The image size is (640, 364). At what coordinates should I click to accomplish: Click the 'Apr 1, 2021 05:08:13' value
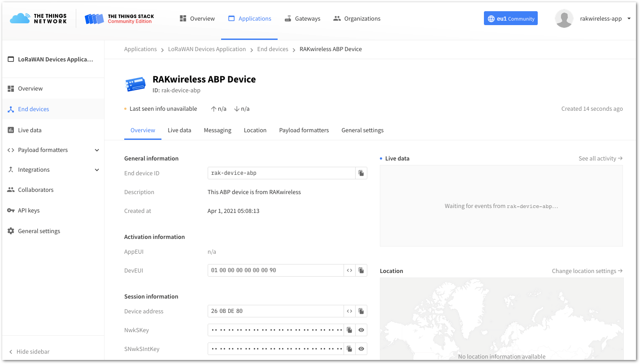pyautogui.click(x=233, y=211)
